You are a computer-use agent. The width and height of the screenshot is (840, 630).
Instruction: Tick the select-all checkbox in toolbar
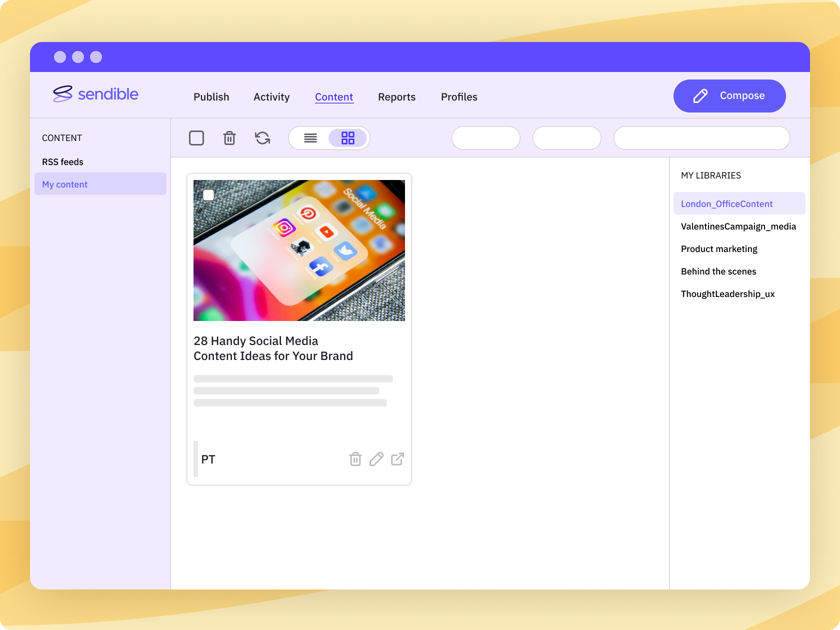pos(196,138)
